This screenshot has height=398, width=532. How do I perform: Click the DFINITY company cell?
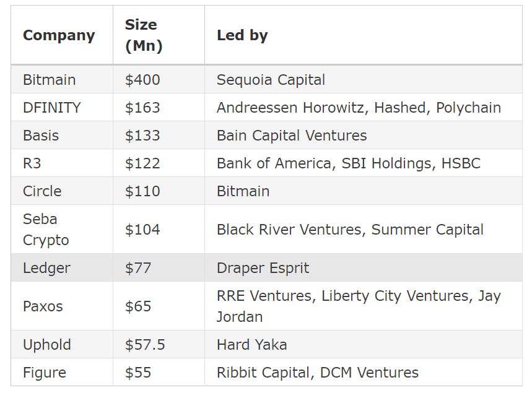(52, 108)
